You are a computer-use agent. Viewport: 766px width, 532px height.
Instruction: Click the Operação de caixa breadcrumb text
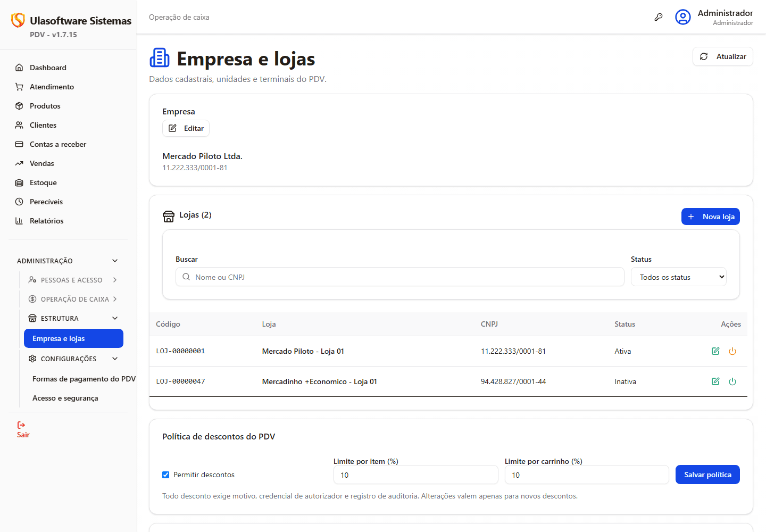(179, 17)
